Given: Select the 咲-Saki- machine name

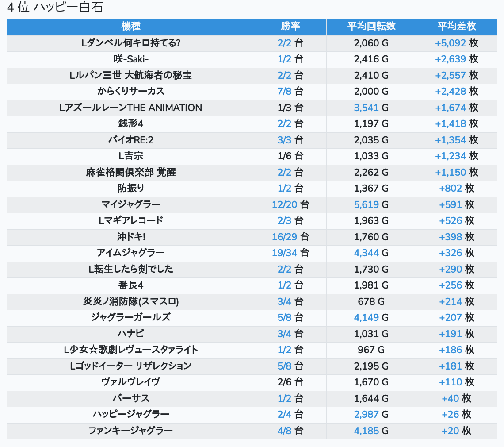Looking at the screenshot, I should click(x=131, y=59).
